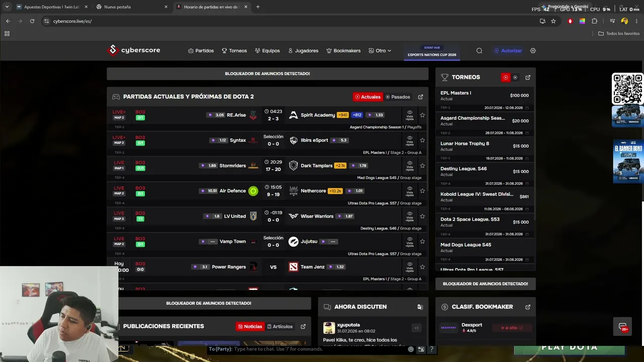Click the Autorizar login button
Screen dimensions: 644x362
(x=508, y=51)
